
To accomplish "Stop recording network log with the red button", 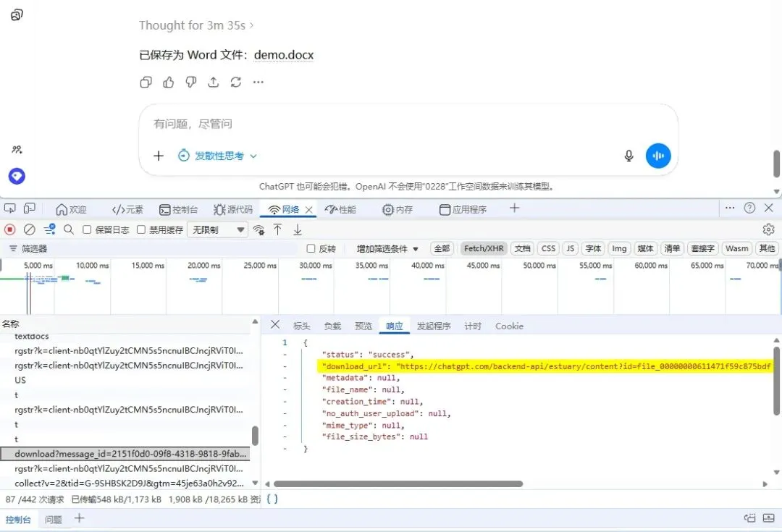I will pos(10,229).
